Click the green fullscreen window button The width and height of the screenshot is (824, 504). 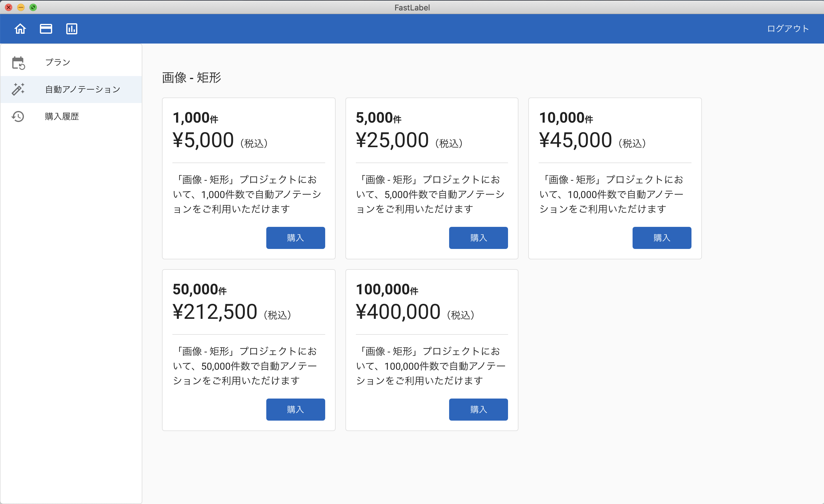[x=33, y=7]
